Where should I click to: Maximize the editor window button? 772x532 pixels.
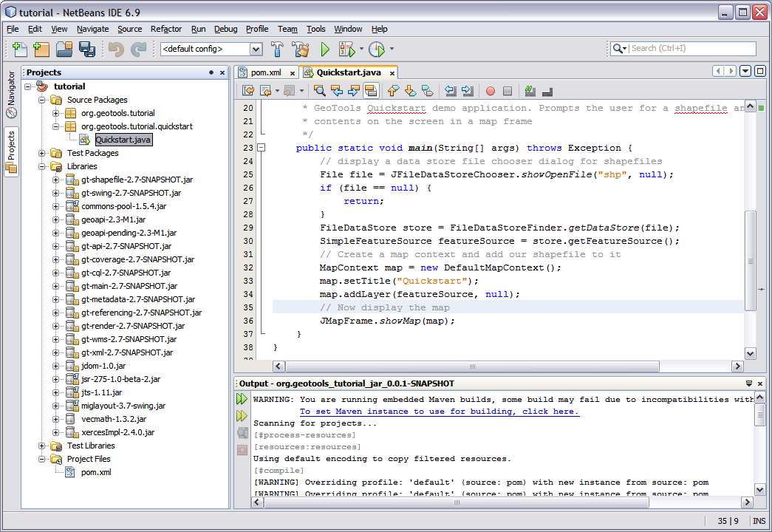click(x=760, y=72)
